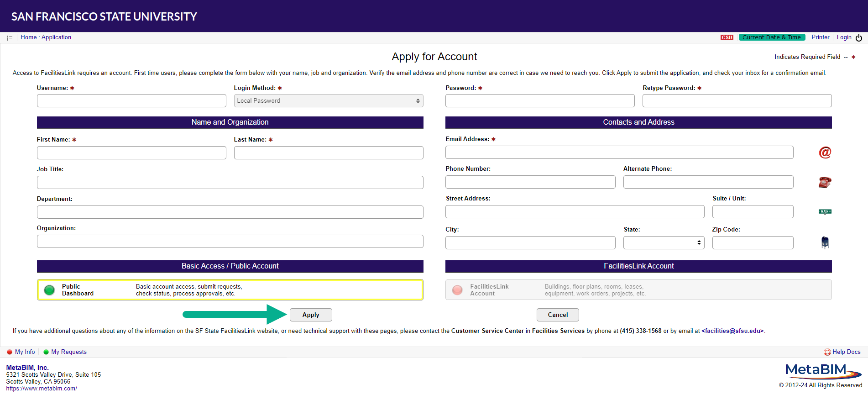The height and width of the screenshot is (416, 868).
Task: Click into the Phone Number field
Action: pos(530,182)
